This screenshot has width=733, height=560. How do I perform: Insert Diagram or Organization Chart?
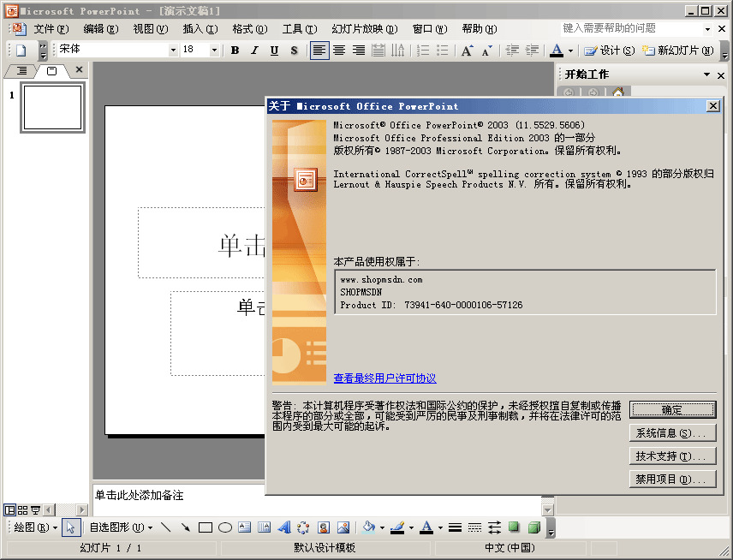(303, 527)
